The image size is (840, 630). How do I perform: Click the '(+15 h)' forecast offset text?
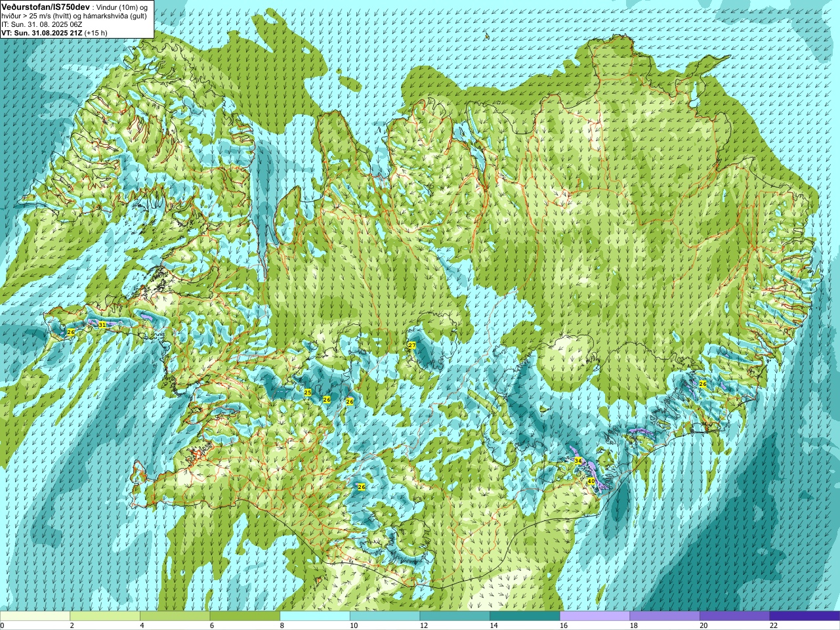(x=96, y=33)
